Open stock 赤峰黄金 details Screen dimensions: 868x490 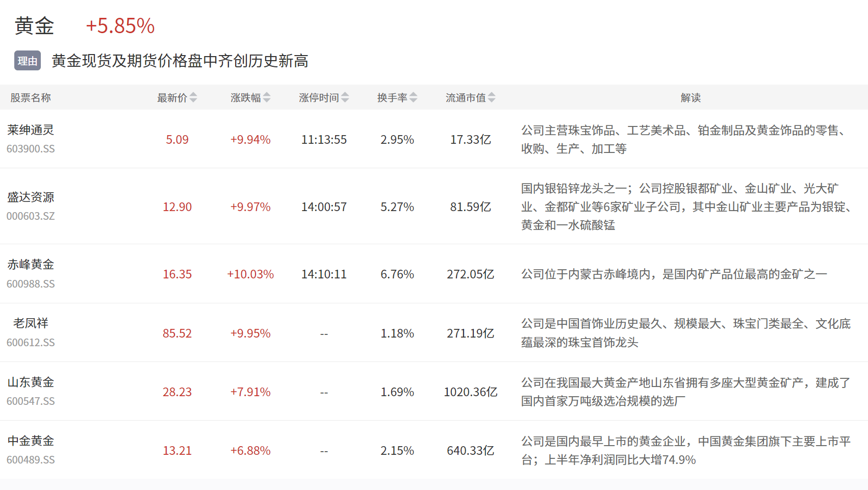[x=31, y=265]
